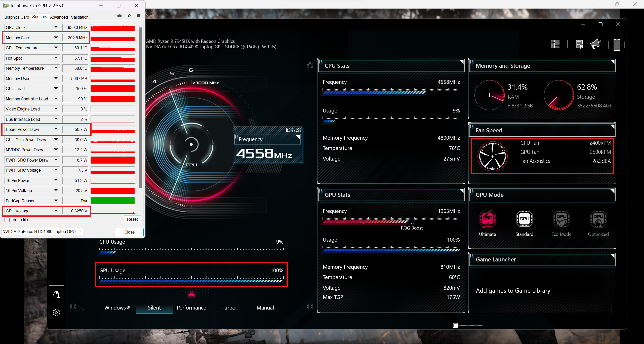Click the GPU-Z refresh icon
This screenshot has height=344, width=644.
(x=129, y=16)
